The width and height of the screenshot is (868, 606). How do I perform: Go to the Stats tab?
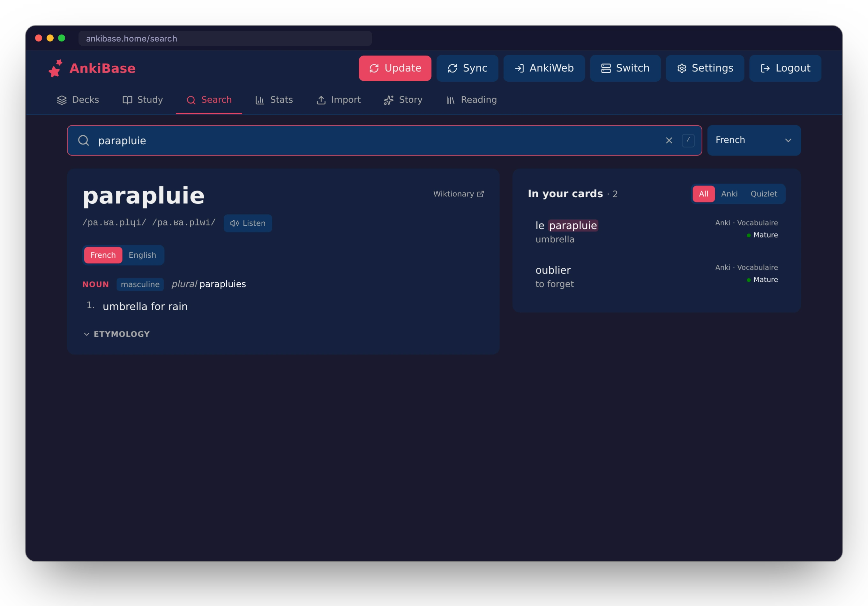tap(274, 100)
